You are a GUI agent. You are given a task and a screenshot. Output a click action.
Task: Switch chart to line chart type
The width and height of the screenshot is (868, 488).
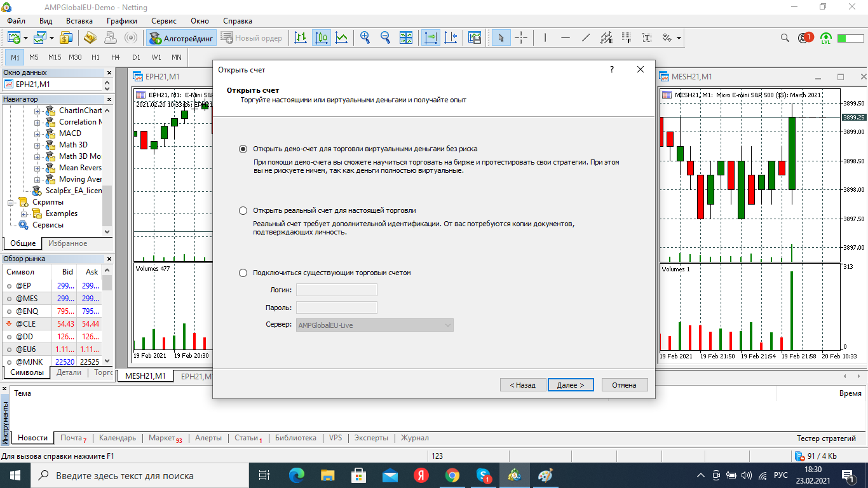pyautogui.click(x=342, y=37)
